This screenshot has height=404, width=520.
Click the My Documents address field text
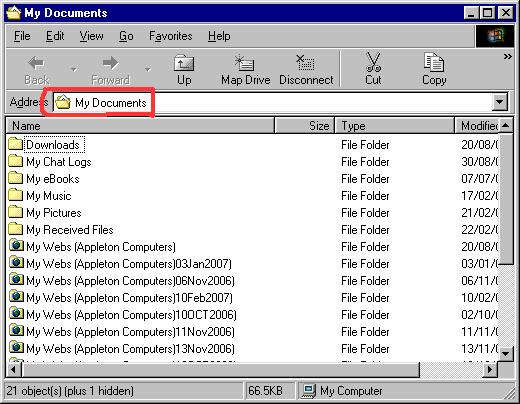coord(111,103)
